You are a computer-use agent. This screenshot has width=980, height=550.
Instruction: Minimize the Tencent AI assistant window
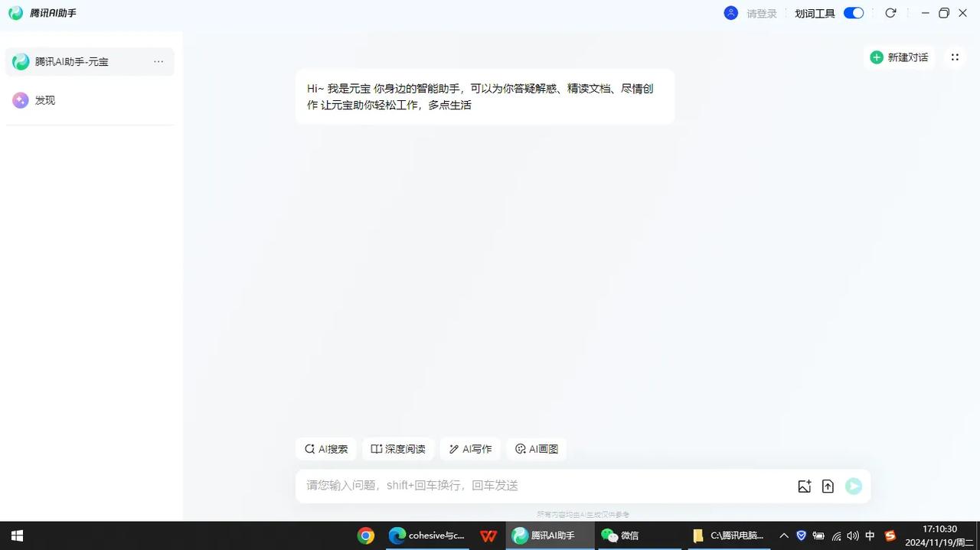pyautogui.click(x=925, y=13)
